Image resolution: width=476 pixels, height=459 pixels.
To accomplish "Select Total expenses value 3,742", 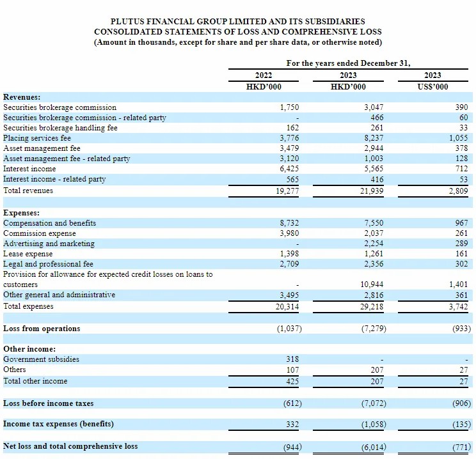I will point(458,307).
